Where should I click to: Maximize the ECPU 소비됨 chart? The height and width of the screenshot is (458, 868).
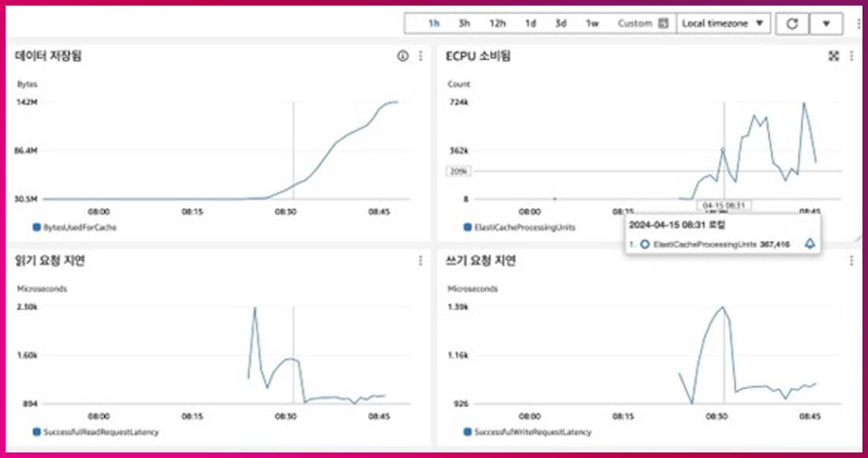click(x=833, y=56)
